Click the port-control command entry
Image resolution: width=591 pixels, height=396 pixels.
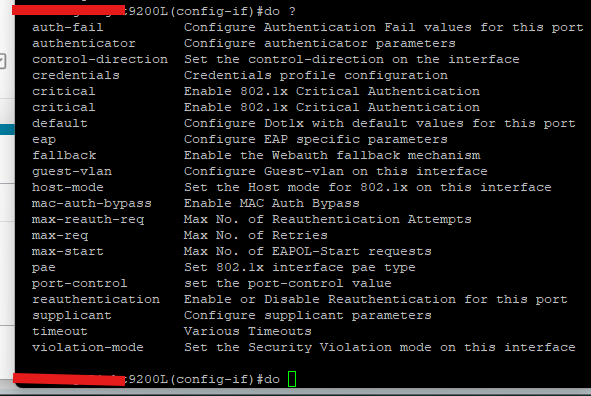tap(80, 283)
